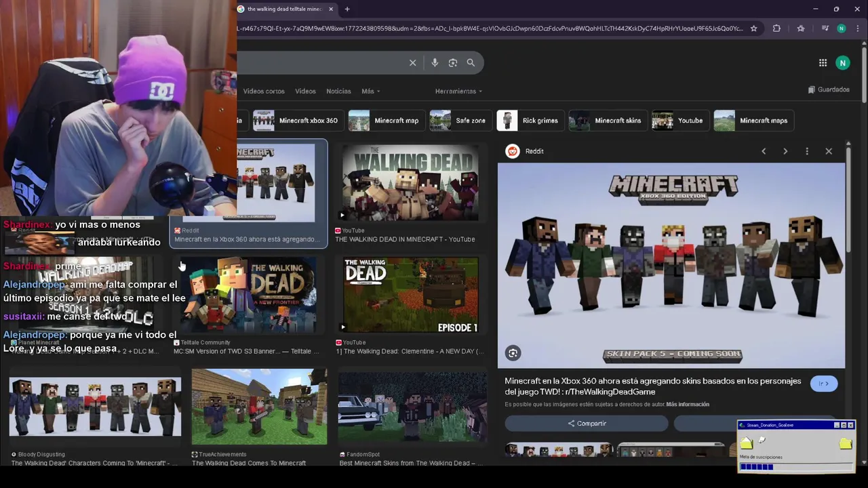The width and height of the screenshot is (868, 488).
Task: Open Google Lens image search icon
Action: 453,62
